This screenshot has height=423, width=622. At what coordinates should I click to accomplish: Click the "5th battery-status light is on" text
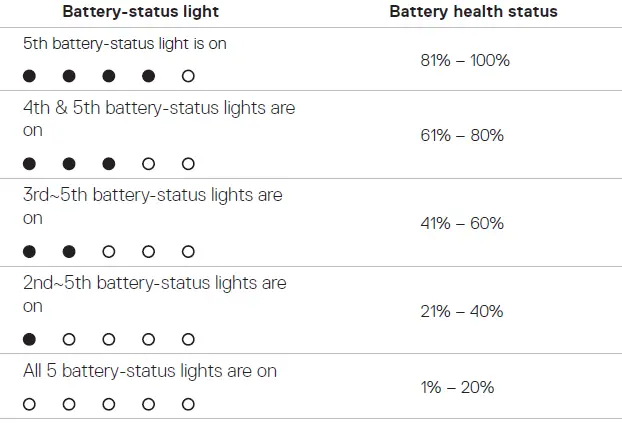coord(123,44)
